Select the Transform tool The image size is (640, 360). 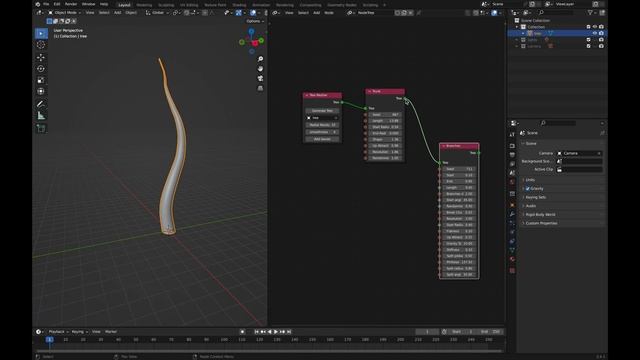[41, 91]
